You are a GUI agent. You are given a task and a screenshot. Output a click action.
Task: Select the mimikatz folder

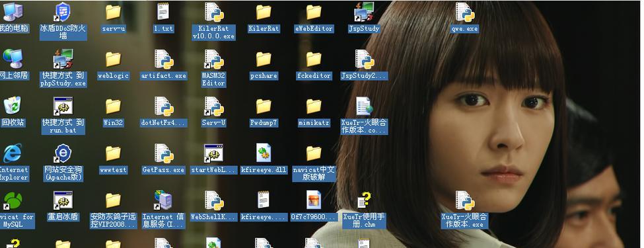(x=314, y=106)
